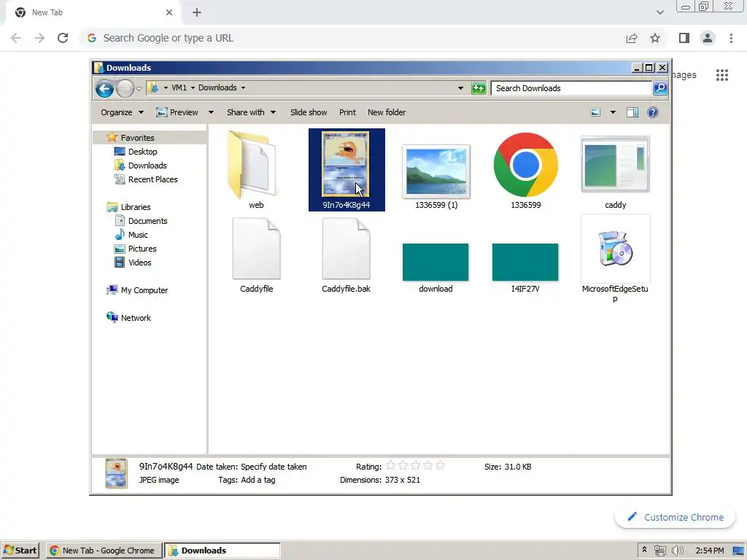Select Favorites in the navigation pane
This screenshot has height=560, width=747.
(x=137, y=138)
